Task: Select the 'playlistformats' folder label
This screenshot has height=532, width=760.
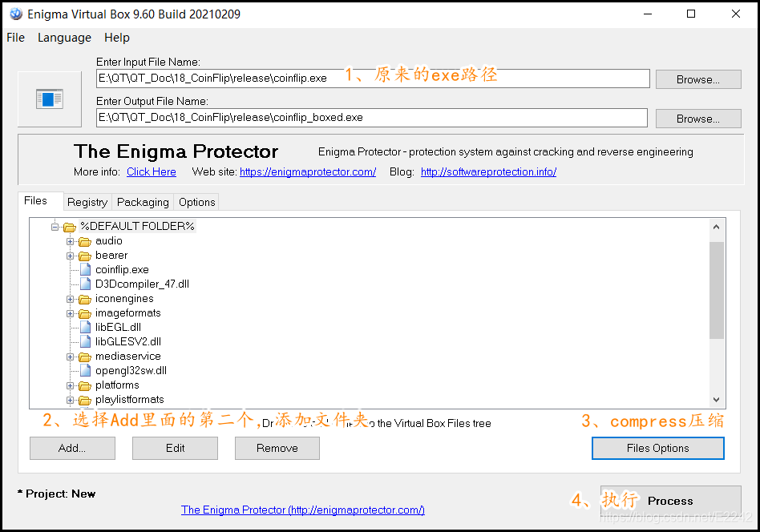Action: (x=129, y=400)
